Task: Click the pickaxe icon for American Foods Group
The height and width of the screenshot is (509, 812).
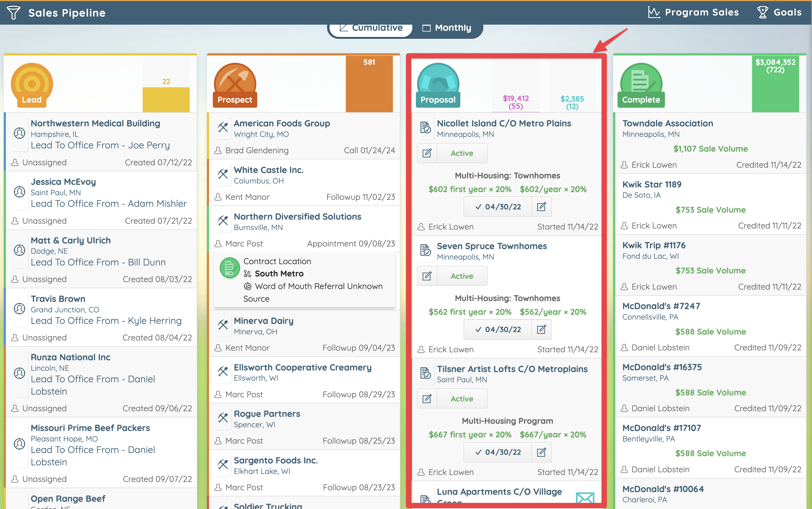Action: click(x=223, y=127)
